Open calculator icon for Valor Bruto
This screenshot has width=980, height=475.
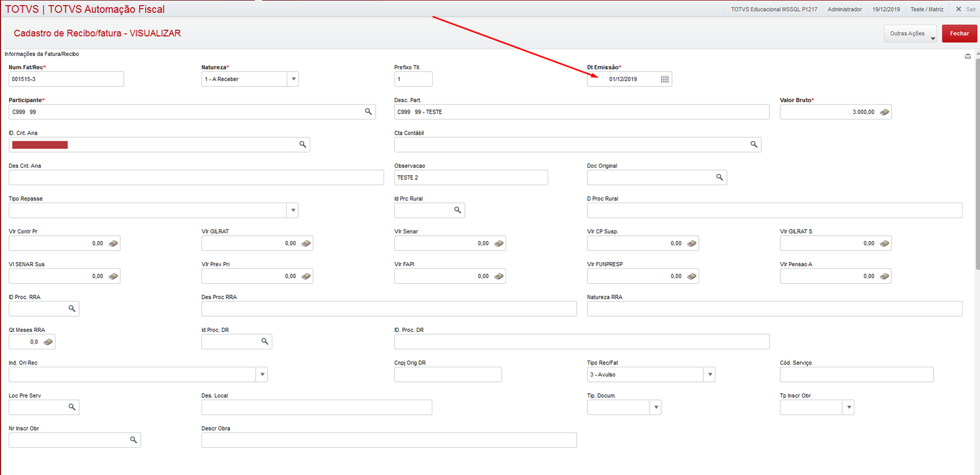[x=884, y=112]
